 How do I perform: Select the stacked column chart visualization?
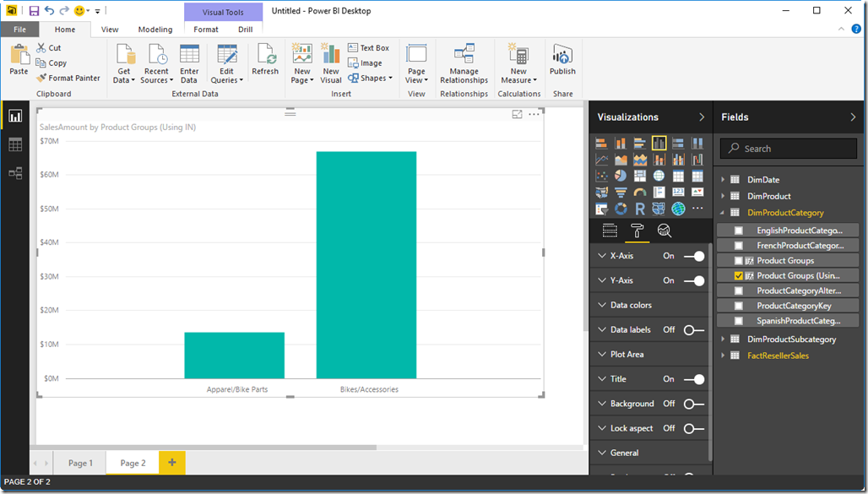pos(621,144)
